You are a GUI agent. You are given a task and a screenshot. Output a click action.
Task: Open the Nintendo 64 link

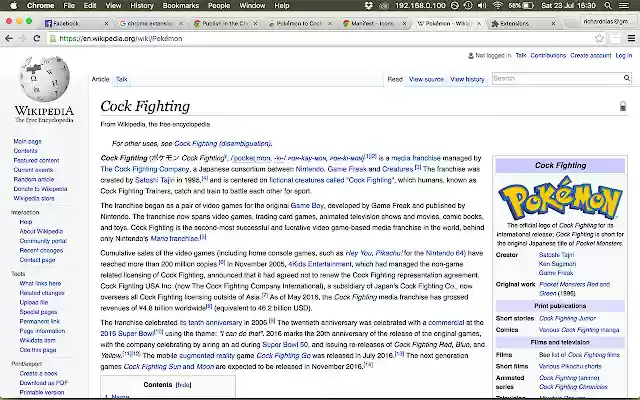tap(445, 253)
